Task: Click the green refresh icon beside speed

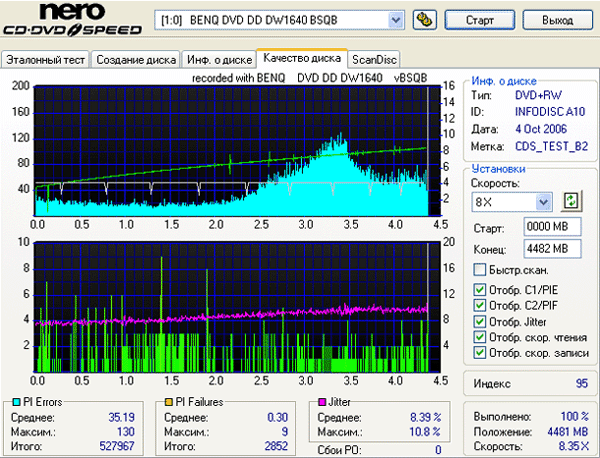Action: pyautogui.click(x=571, y=200)
